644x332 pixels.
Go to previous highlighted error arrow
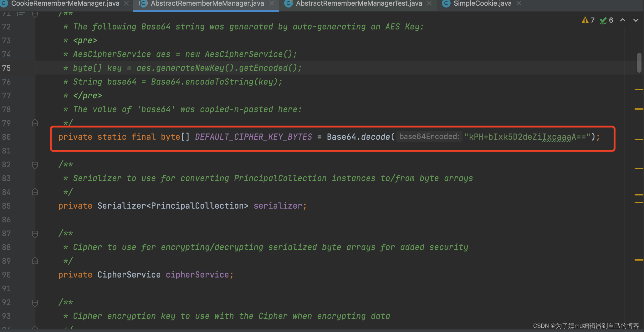[623, 20]
